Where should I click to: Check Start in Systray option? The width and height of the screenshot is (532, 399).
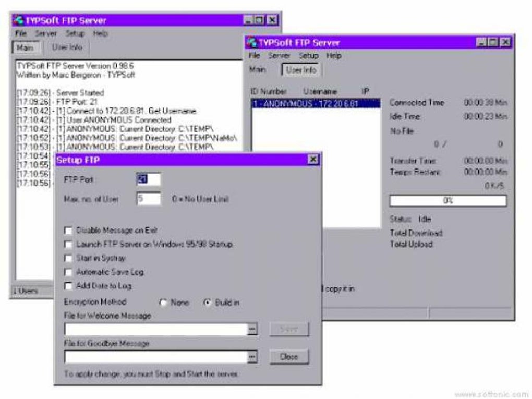(x=68, y=259)
